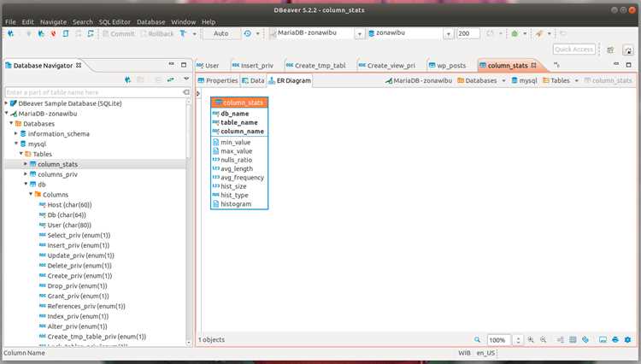Viewport: 641px width, 364px height.
Task: Open the diagram settings gear icon
Action: coord(628,339)
